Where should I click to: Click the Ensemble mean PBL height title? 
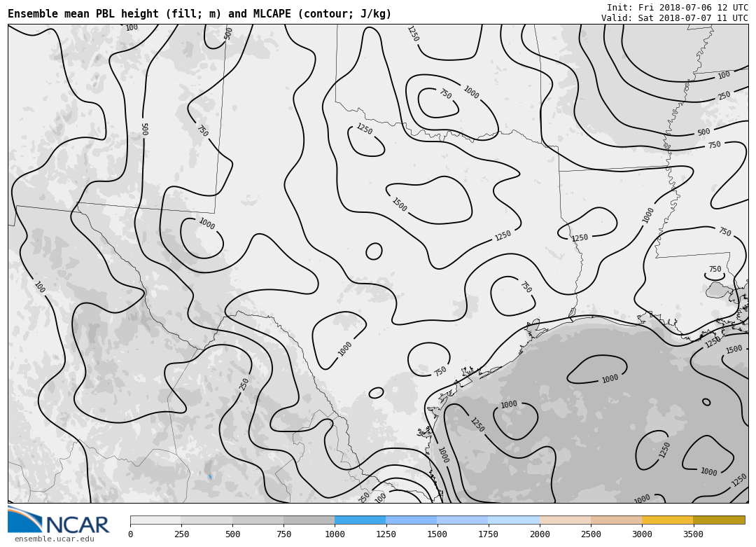coord(199,14)
